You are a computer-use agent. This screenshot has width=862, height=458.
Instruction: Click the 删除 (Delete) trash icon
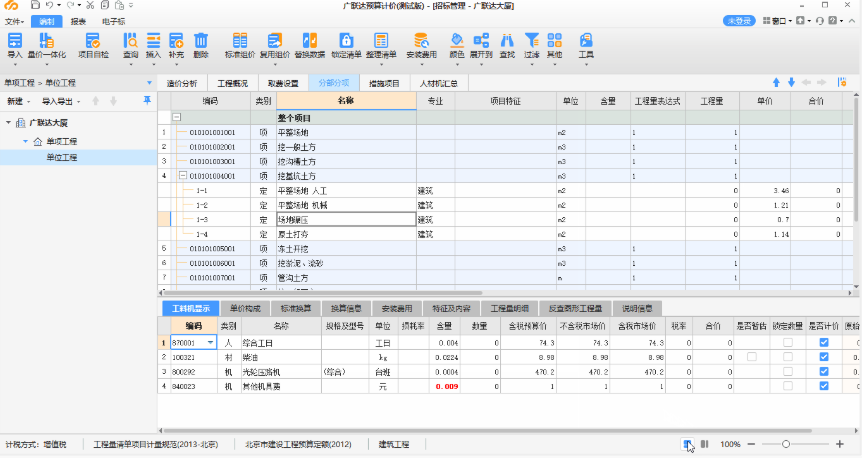point(201,44)
